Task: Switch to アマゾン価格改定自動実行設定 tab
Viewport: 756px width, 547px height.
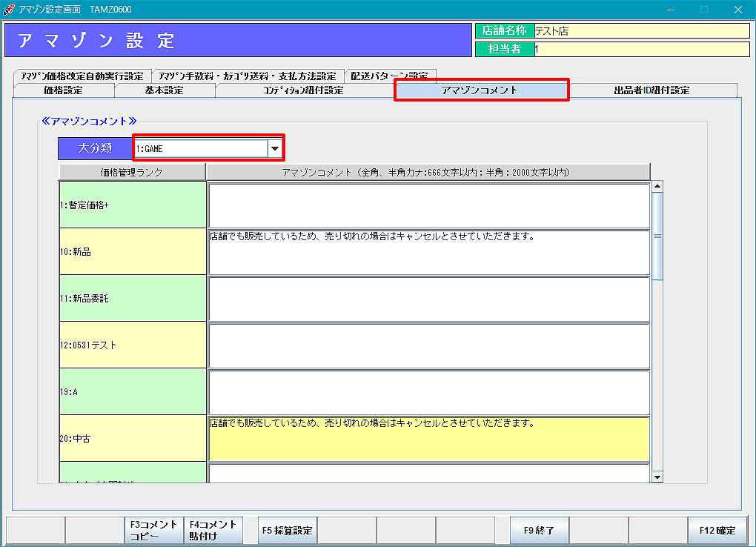Action: pyautogui.click(x=82, y=76)
